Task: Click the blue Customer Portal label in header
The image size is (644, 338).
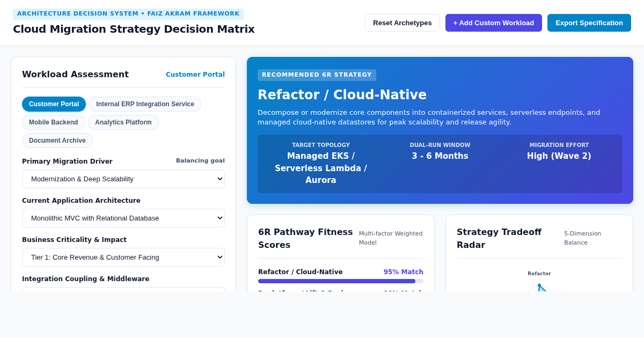Action: click(195, 75)
